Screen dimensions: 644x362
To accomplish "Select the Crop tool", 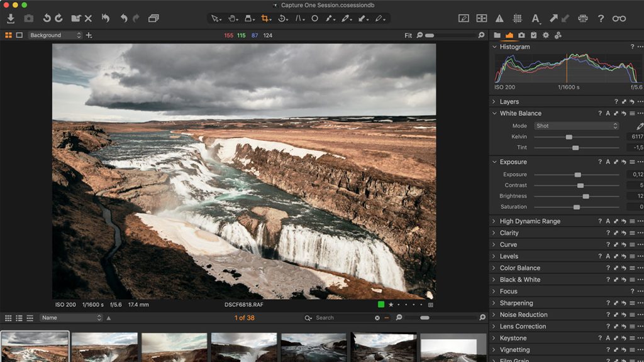I will tap(265, 19).
